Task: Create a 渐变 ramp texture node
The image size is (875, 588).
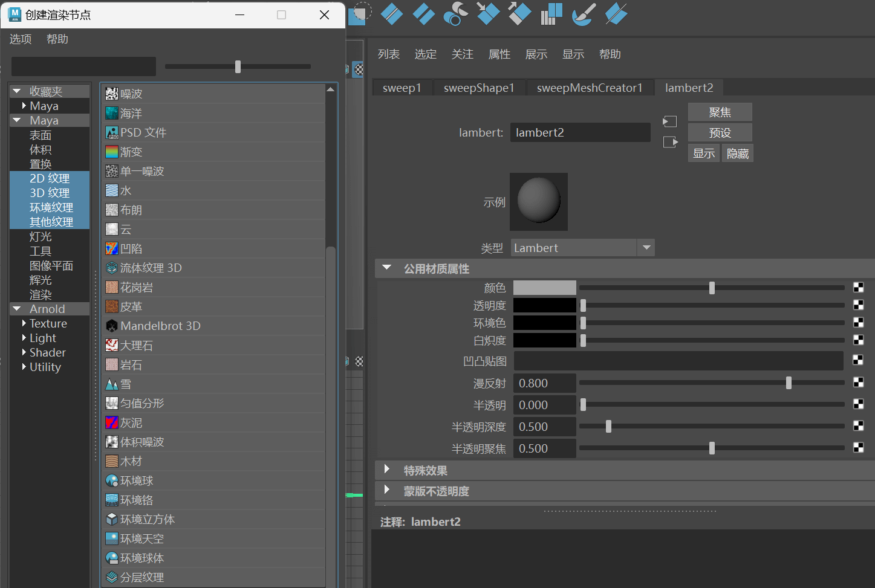Action: pos(213,152)
